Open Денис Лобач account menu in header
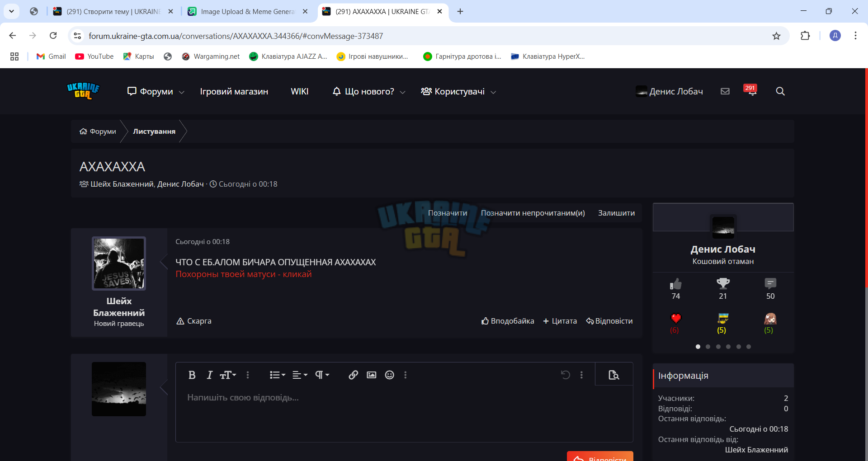The width and height of the screenshot is (868, 461). click(669, 91)
